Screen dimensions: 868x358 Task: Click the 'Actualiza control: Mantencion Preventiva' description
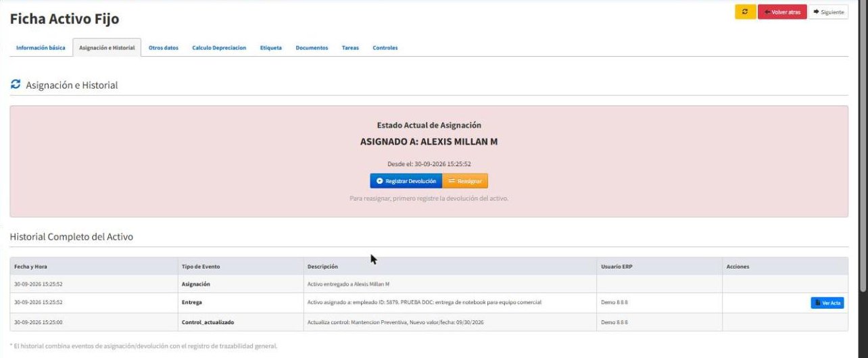pyautogui.click(x=395, y=322)
